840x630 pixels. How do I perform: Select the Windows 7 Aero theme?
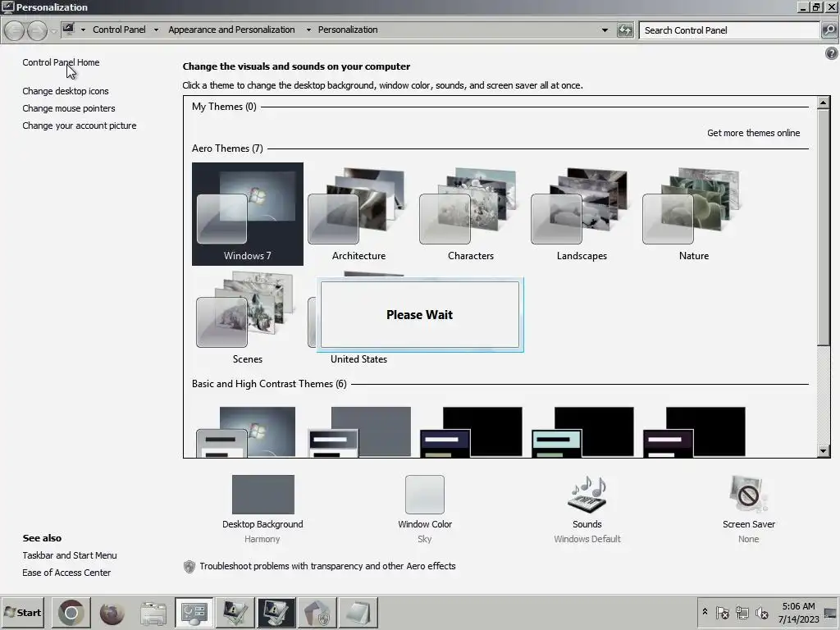click(x=248, y=214)
